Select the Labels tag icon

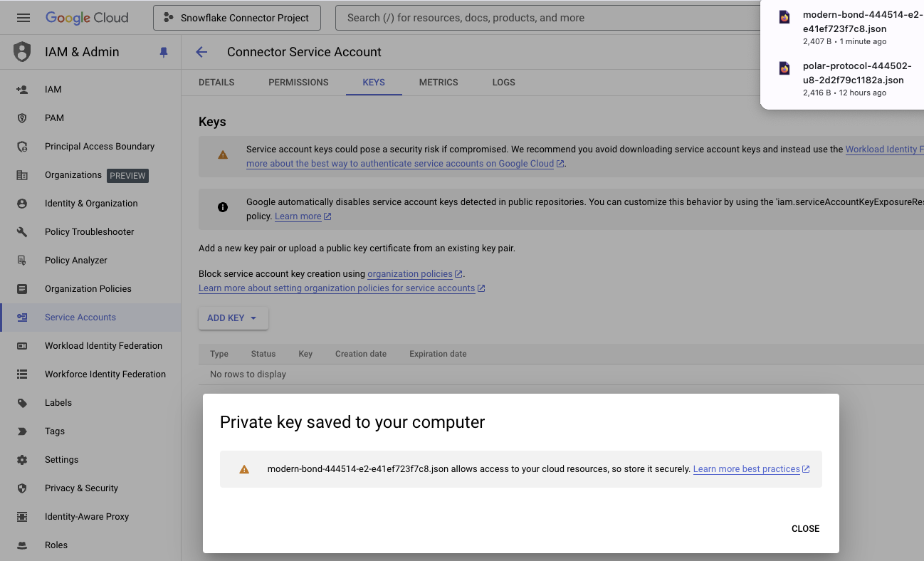coord(23,402)
